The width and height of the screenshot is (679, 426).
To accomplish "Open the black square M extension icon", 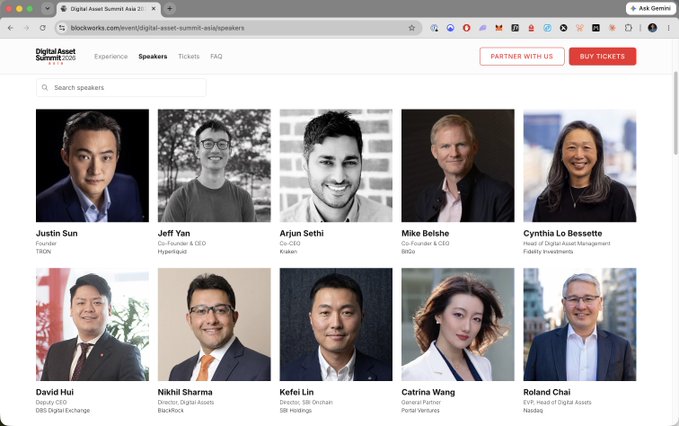I will [596, 28].
